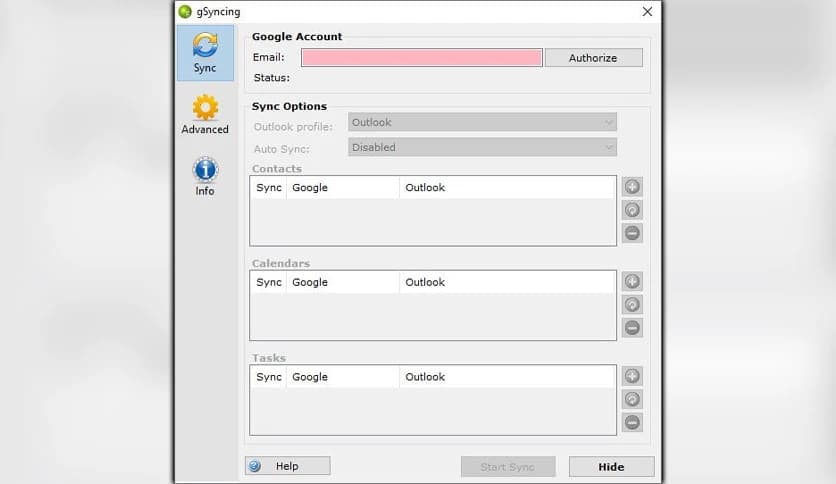
Task: Click the Outlook column header in Tasks
Action: pyautogui.click(x=507, y=377)
